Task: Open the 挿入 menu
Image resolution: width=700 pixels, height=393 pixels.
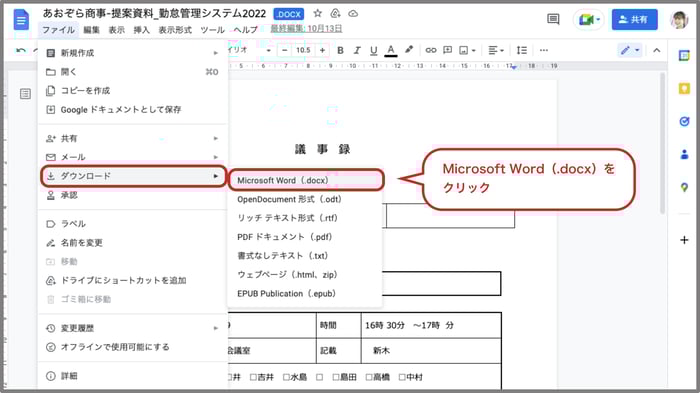Action: point(142,30)
